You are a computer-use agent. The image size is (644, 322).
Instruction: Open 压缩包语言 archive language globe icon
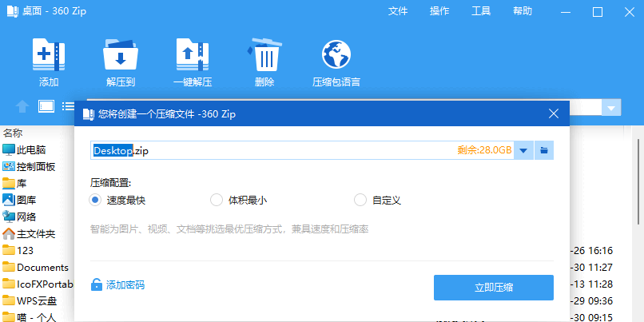coord(336,54)
